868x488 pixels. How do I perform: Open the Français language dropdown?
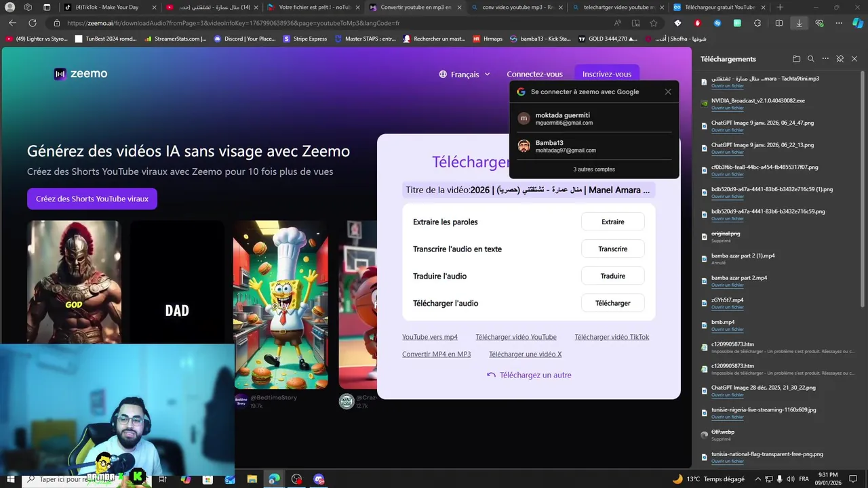coord(465,75)
